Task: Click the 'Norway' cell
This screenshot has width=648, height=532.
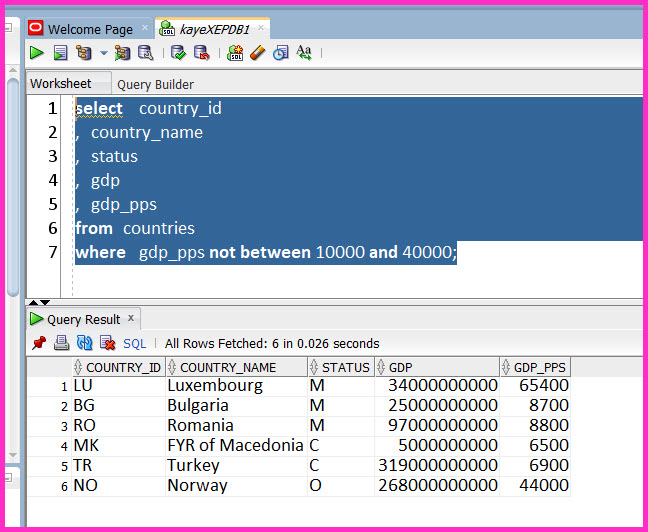Action: coord(236,485)
